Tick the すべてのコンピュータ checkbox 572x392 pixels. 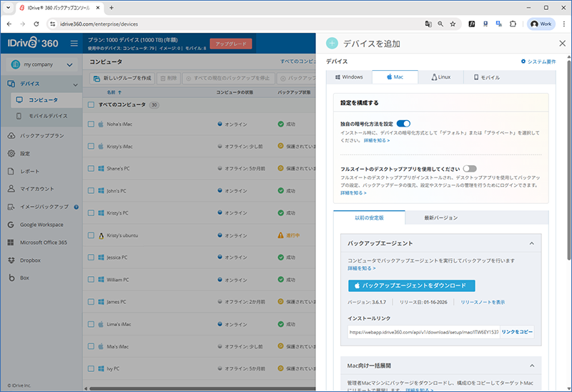pyautogui.click(x=91, y=104)
